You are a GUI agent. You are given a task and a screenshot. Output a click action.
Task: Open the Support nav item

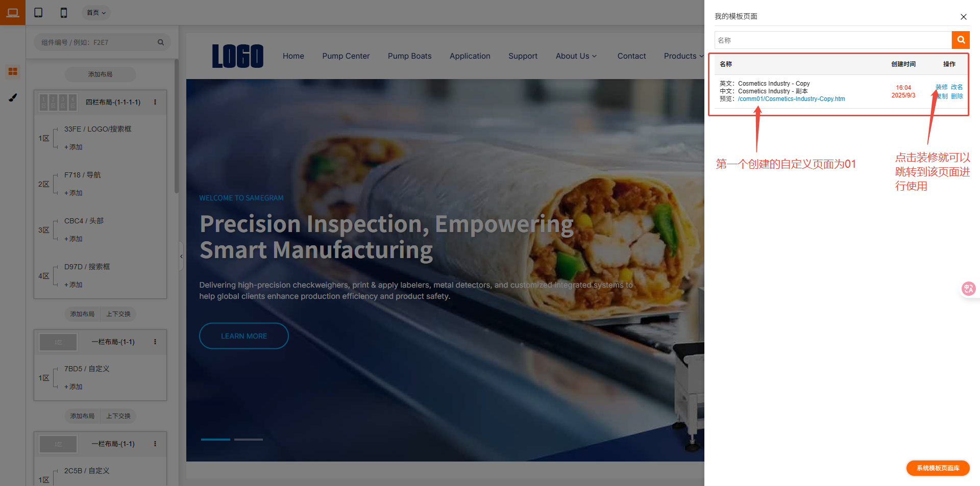[523, 56]
